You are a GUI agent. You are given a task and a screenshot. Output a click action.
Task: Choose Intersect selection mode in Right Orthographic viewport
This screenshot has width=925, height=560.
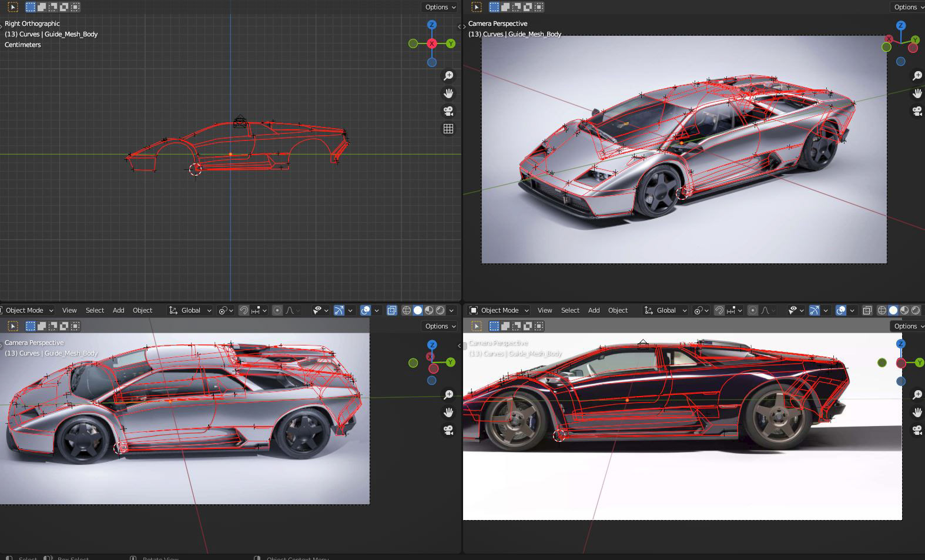tap(75, 7)
